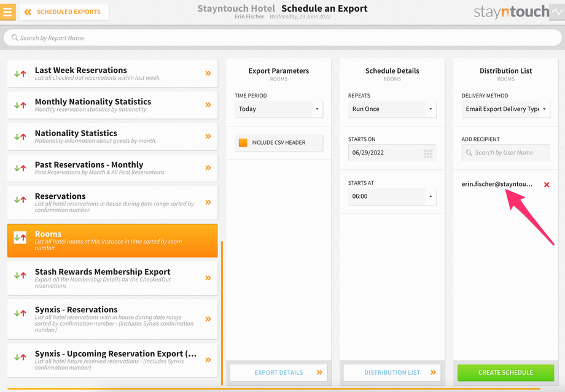Click chevron arrows on Past Reservations - Monthly
565x392 pixels.
pyautogui.click(x=208, y=167)
